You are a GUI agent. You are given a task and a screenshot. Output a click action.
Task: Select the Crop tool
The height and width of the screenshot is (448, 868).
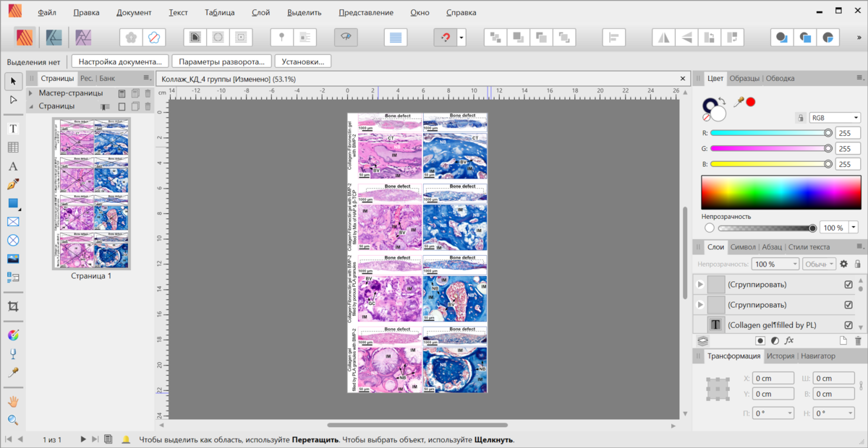[13, 306]
